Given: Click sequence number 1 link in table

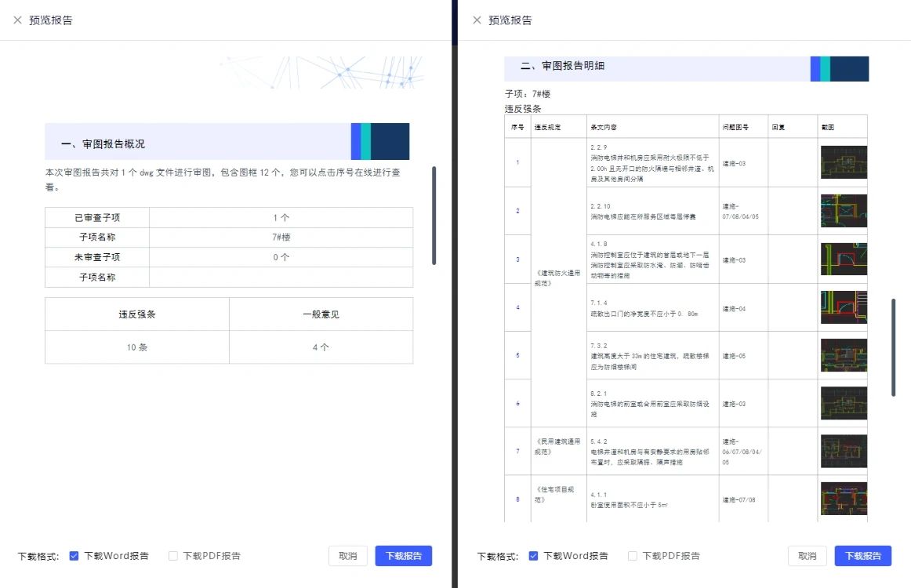Looking at the screenshot, I should 517,163.
